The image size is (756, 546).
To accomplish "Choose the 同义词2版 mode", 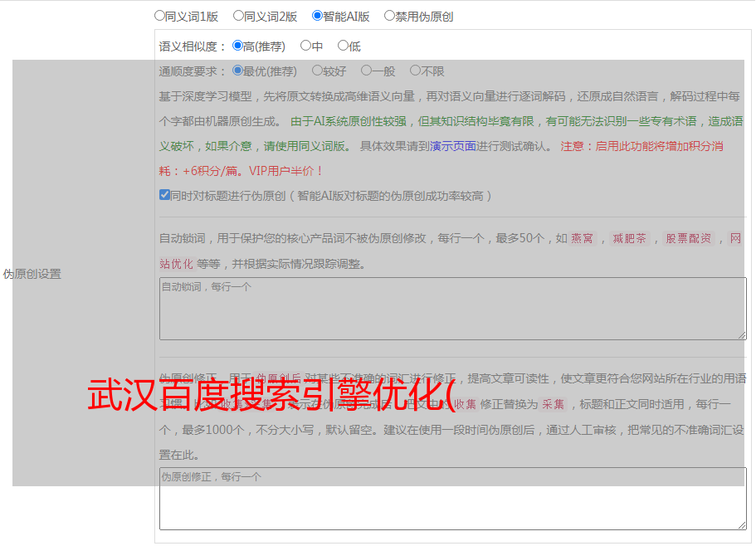I will (239, 16).
